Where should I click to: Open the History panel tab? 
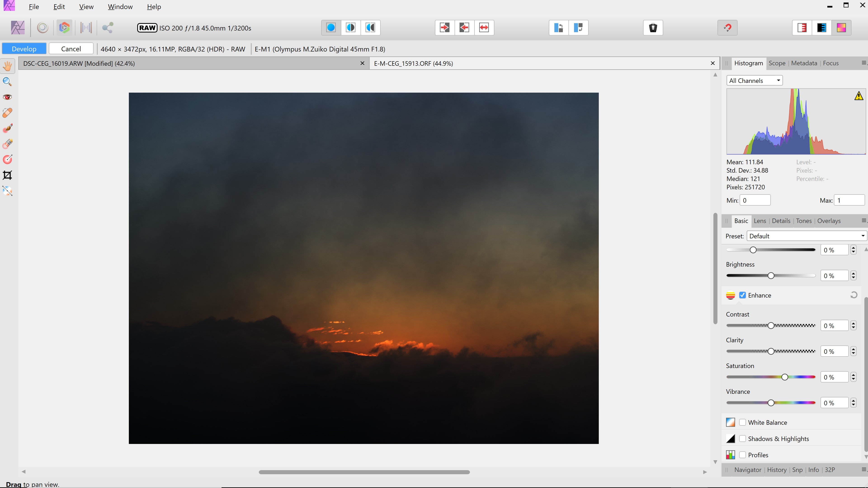click(x=777, y=469)
